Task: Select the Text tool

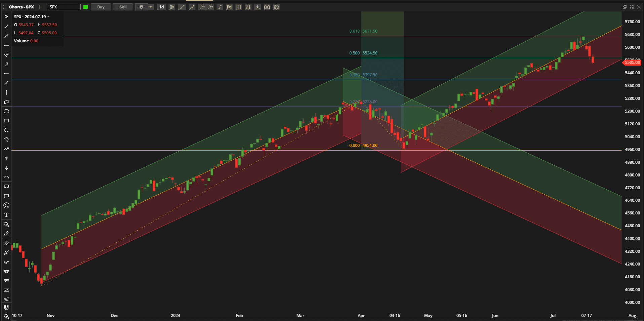Action: (x=6, y=215)
